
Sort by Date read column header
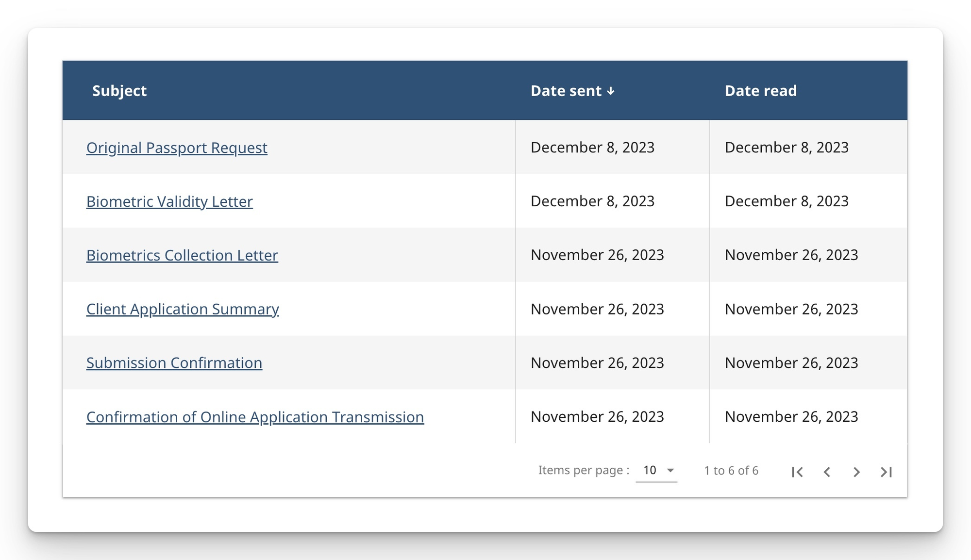pyautogui.click(x=760, y=91)
